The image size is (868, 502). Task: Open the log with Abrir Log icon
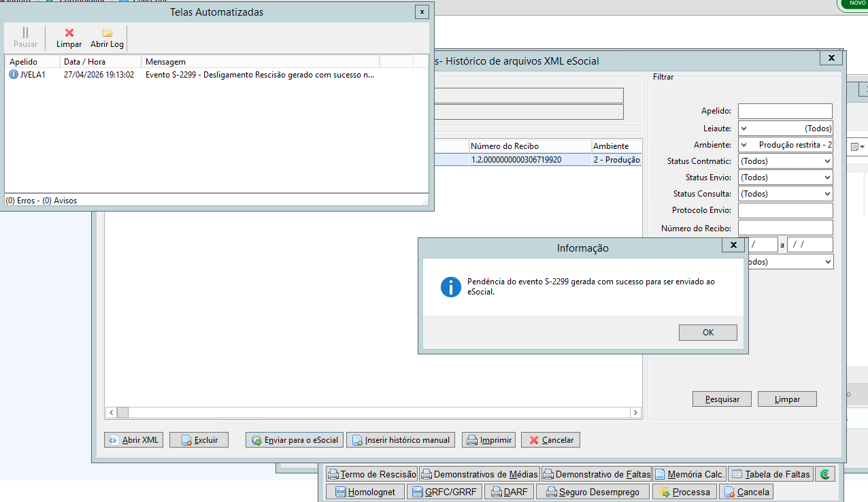click(107, 33)
